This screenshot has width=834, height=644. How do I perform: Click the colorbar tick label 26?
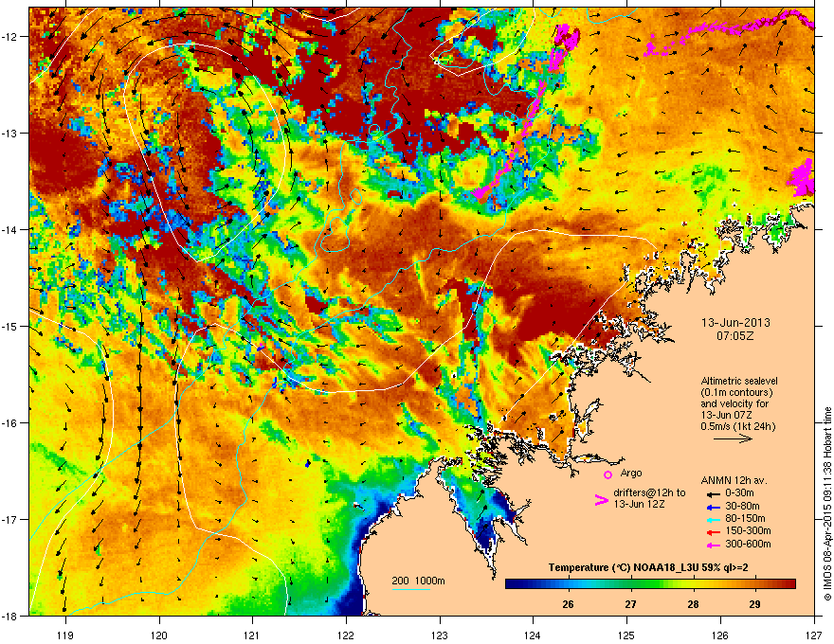(x=568, y=604)
